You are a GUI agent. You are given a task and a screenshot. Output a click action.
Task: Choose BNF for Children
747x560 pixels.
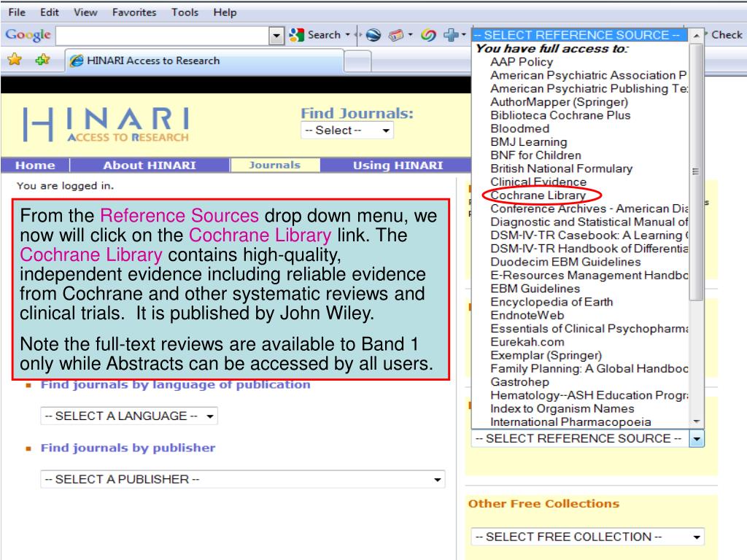pos(536,155)
